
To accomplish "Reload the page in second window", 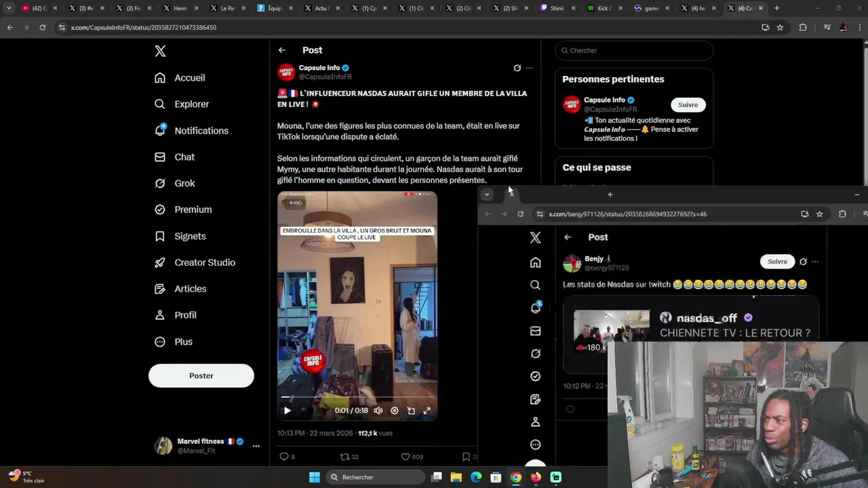I will (520, 214).
